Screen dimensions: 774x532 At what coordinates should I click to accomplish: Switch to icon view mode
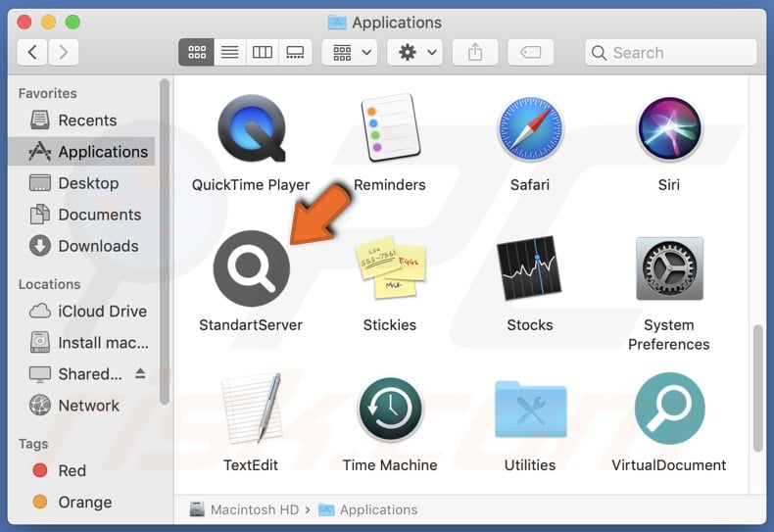196,53
